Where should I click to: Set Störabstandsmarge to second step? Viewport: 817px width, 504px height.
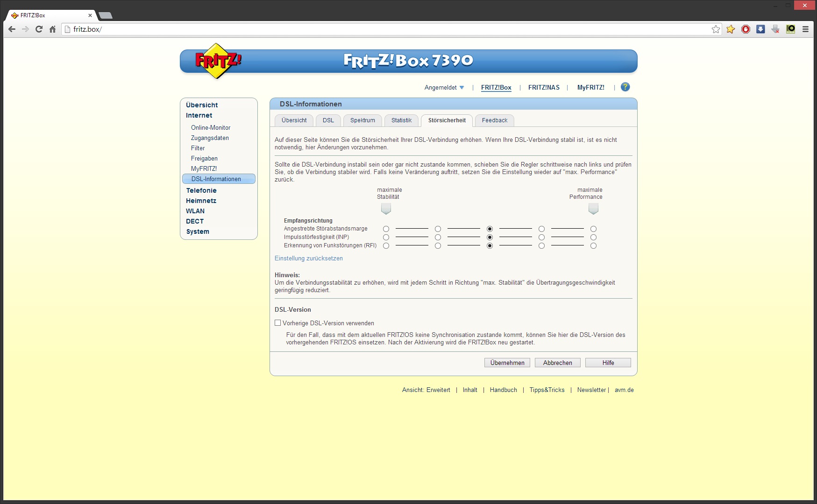coord(438,229)
